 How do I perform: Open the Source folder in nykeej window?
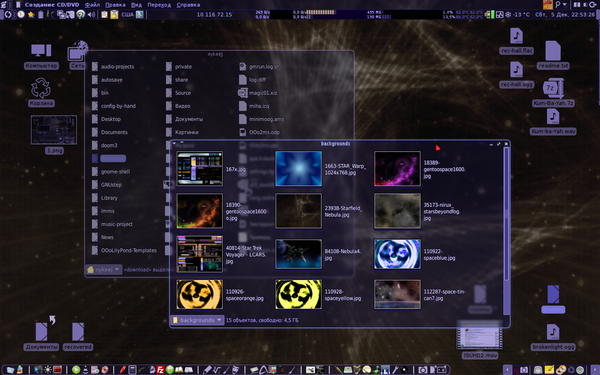pos(178,93)
